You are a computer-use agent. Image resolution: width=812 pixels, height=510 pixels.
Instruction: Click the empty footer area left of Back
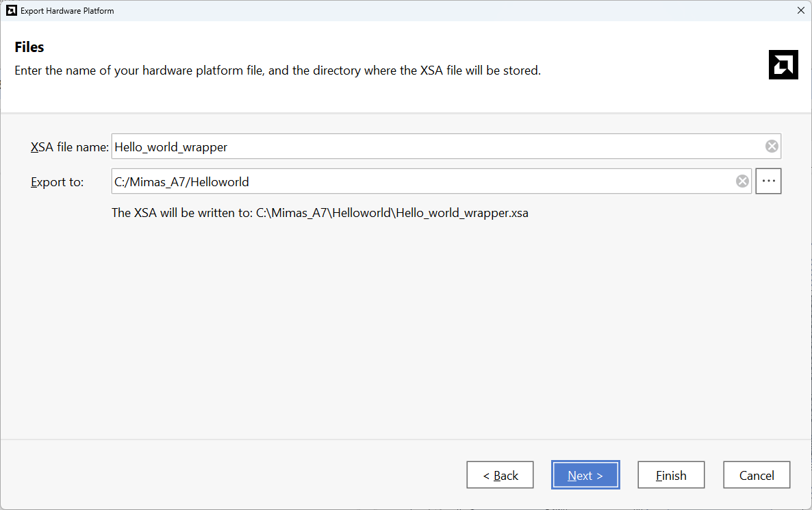[x=233, y=475]
